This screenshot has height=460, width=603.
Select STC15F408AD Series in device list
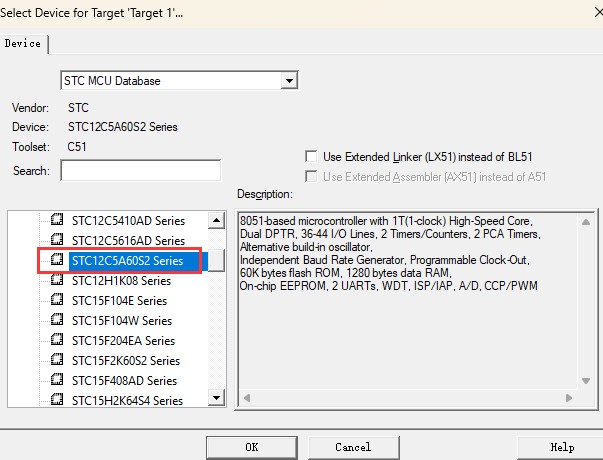point(124,381)
